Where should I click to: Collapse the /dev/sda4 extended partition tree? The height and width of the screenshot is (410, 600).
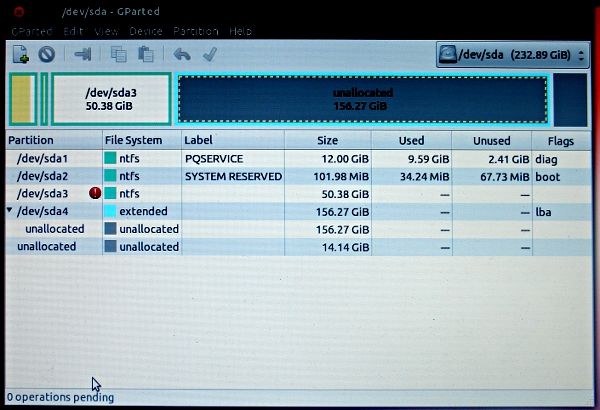(10, 210)
